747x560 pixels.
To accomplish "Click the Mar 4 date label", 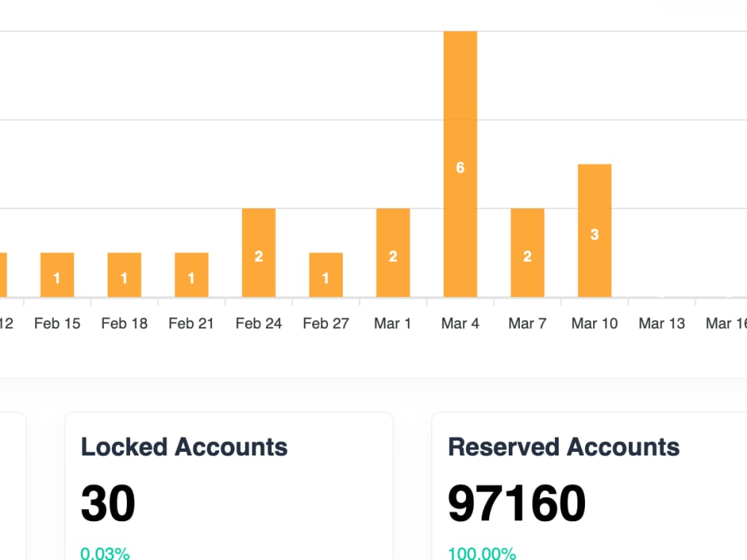I will (x=460, y=323).
